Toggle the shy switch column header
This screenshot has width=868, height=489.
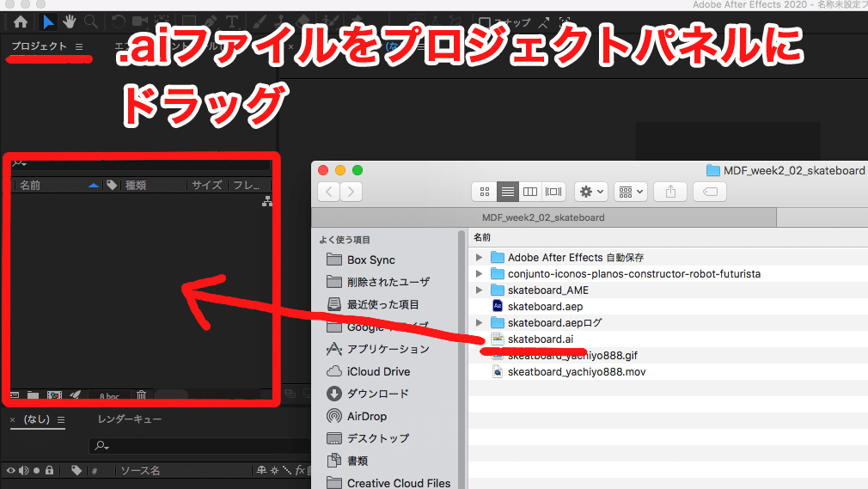[x=261, y=471]
